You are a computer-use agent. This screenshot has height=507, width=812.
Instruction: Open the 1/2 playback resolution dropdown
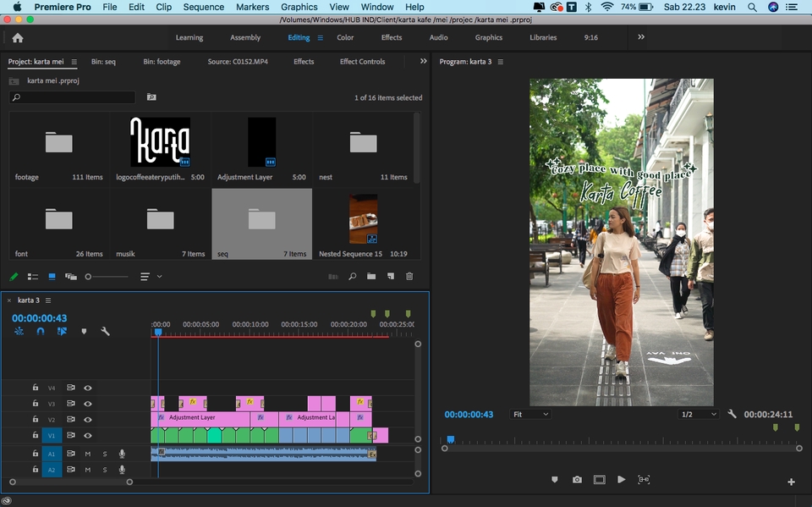click(x=699, y=414)
